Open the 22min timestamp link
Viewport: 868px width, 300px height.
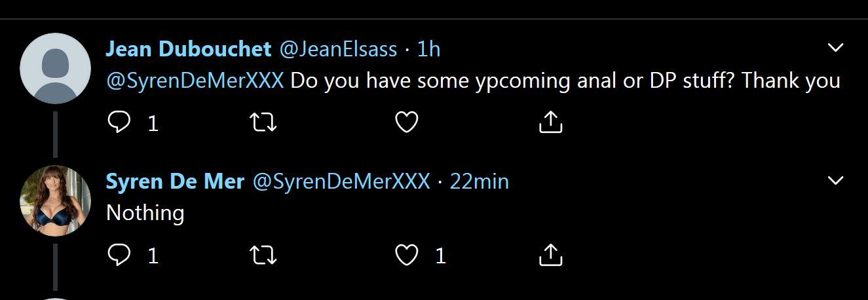tap(479, 181)
